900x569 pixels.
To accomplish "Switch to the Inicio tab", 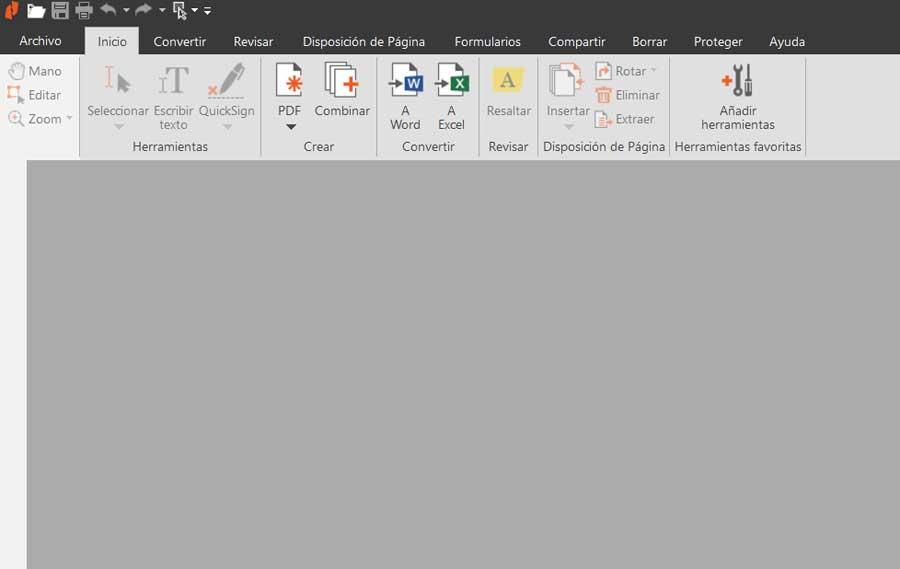I will (112, 41).
